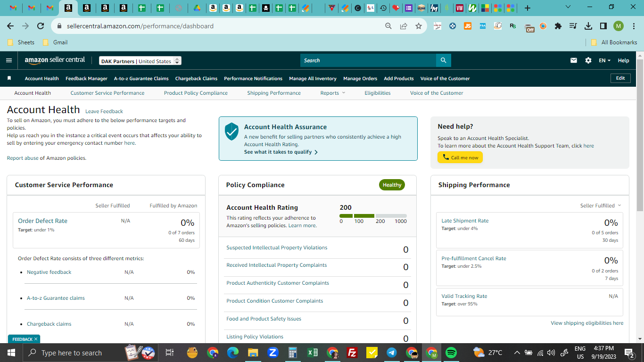The height and width of the screenshot is (362, 644).
Task: Open the Late Shipment Rate link
Action: click(x=465, y=221)
